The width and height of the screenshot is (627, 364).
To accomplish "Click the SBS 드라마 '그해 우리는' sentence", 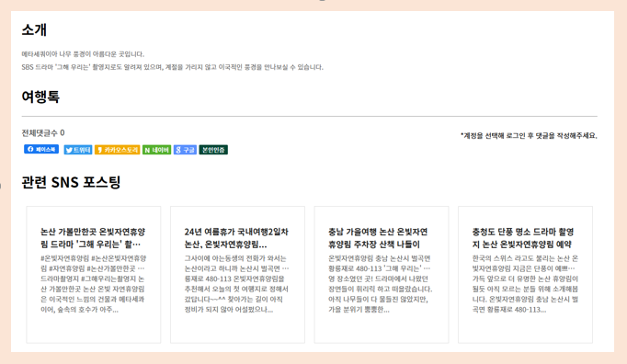I will point(172,67).
